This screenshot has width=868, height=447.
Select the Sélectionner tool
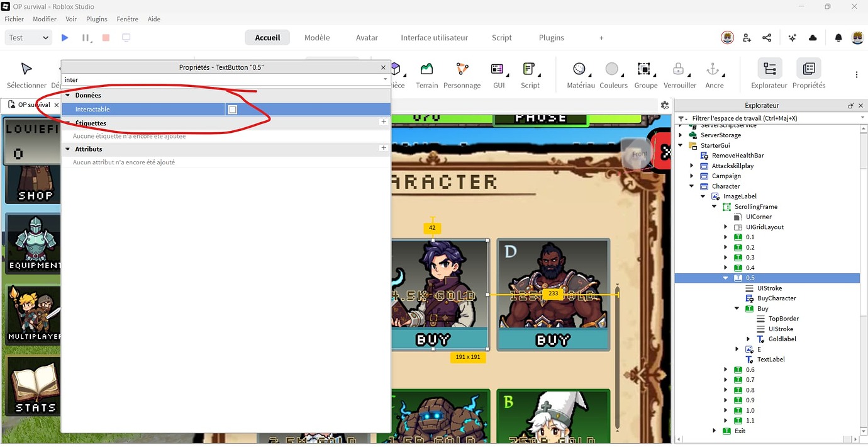(26, 76)
